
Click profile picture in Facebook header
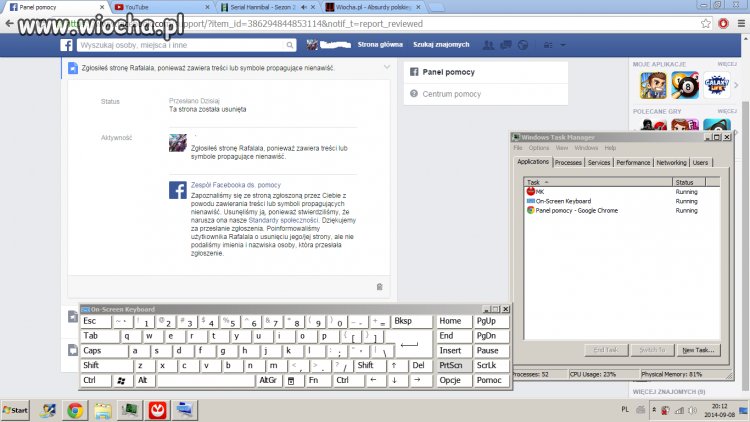tap(312, 45)
